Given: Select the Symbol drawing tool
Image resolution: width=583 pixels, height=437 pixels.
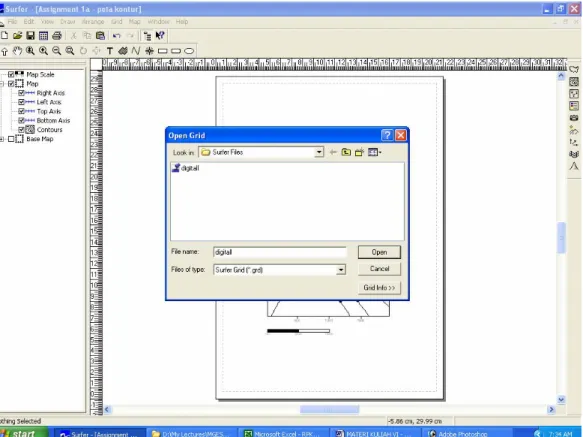Looking at the screenshot, I should (149, 51).
